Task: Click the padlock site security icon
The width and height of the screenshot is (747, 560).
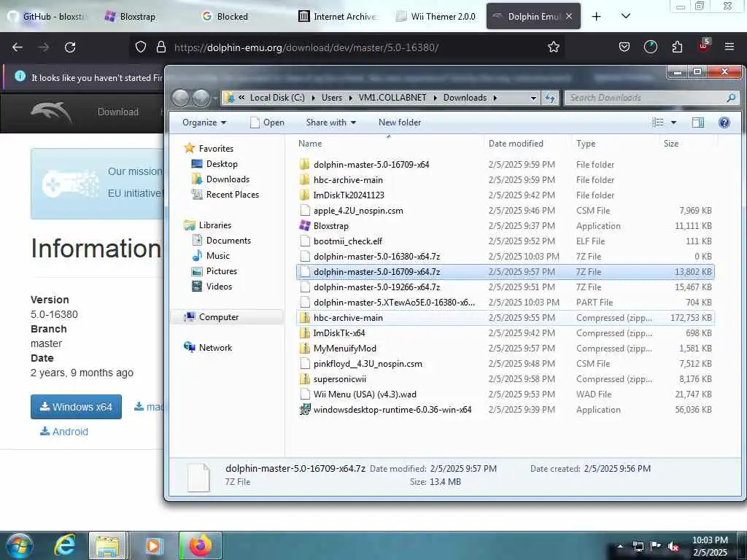Action: click(x=161, y=47)
